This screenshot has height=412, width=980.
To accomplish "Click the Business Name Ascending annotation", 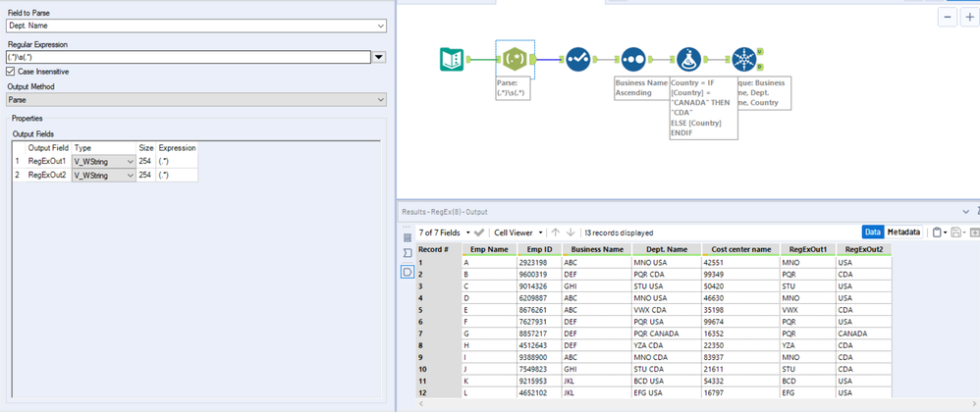I will pos(640,87).
